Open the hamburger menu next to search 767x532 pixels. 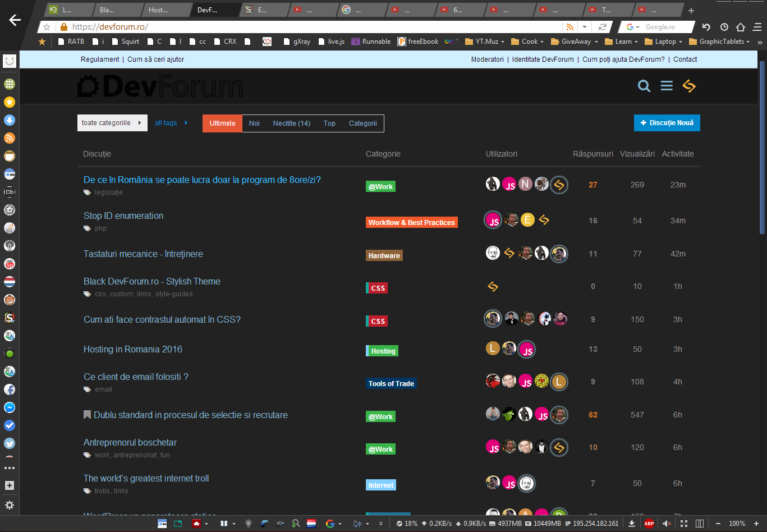point(666,86)
